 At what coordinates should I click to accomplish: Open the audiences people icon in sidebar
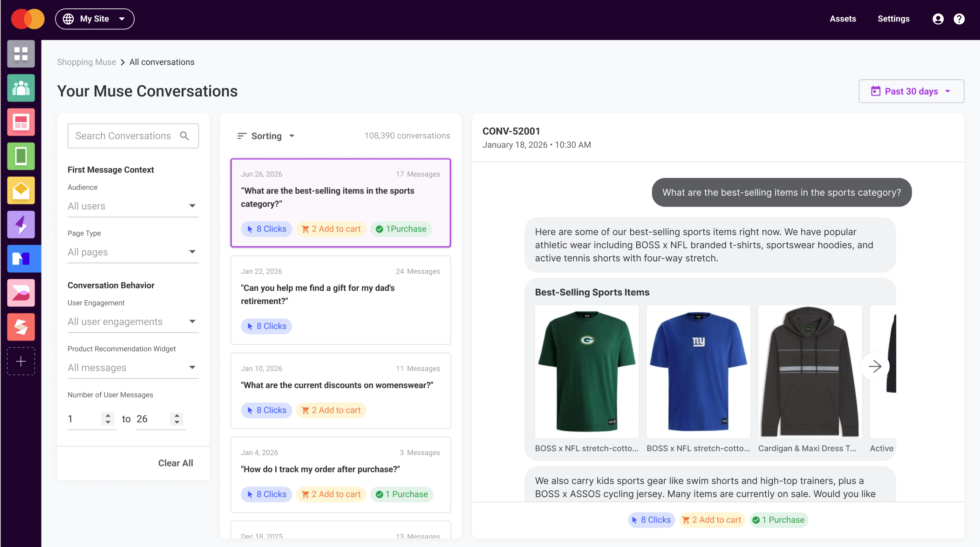click(21, 88)
